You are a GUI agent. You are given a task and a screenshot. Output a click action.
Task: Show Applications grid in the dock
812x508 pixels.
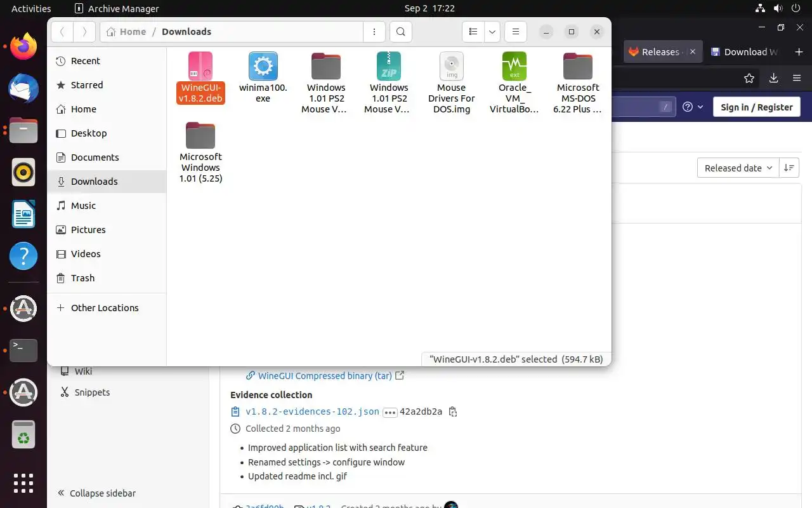[23, 483]
